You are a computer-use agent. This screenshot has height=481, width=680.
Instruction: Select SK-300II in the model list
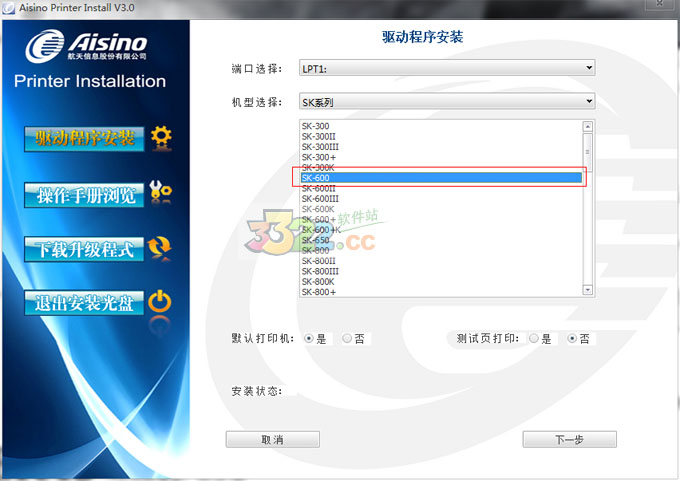441,137
